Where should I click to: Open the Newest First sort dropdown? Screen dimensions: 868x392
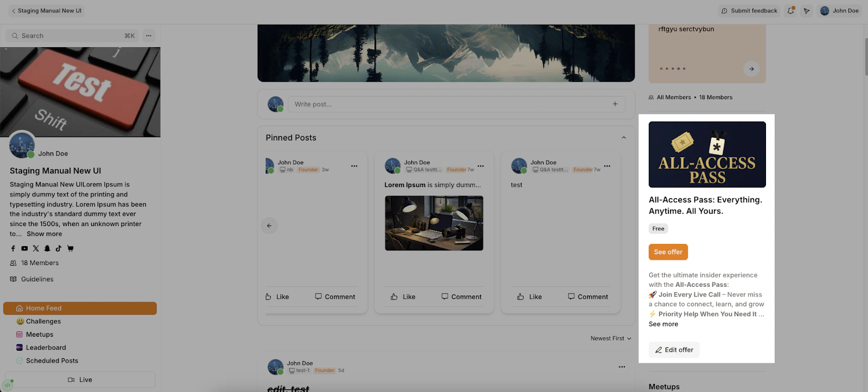point(611,338)
